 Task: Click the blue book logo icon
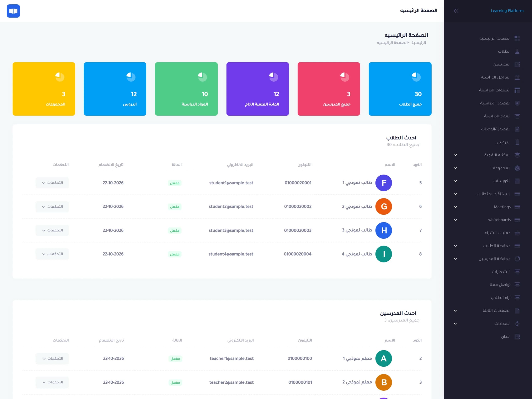(x=13, y=11)
